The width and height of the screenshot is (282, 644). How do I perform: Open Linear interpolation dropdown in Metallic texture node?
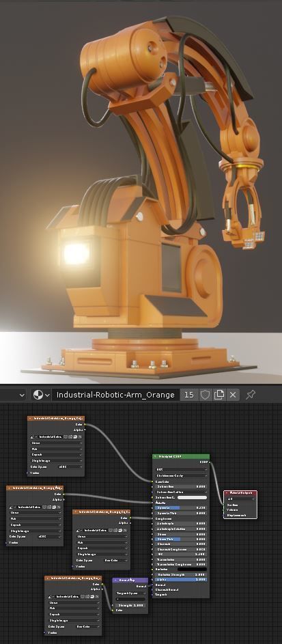34,513
